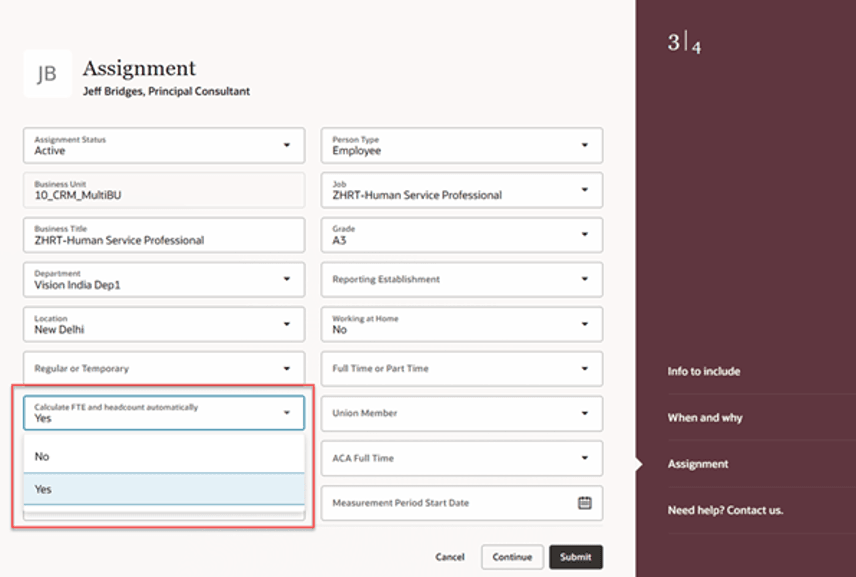Expand Reporting Establishment dropdown

[x=462, y=279]
